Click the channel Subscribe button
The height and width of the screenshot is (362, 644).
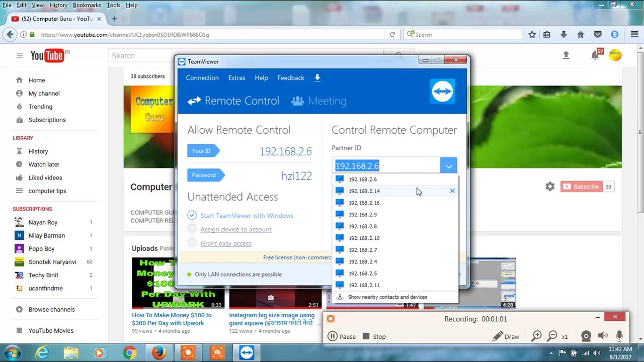581,187
